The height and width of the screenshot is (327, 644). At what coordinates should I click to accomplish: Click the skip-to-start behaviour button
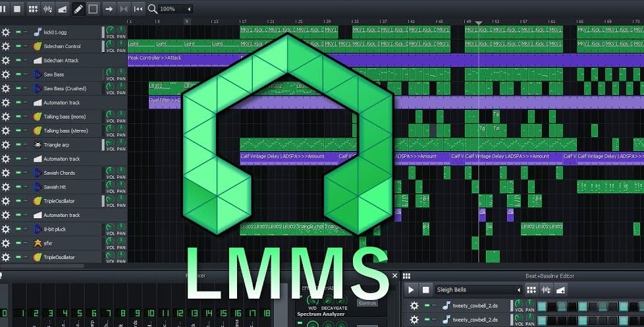[138, 9]
